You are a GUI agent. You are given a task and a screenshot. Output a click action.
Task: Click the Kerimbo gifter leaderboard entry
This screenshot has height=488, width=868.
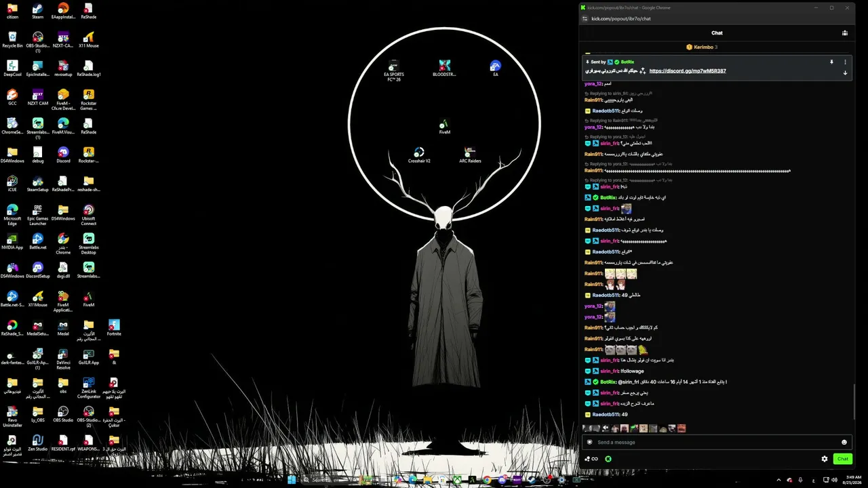702,47
